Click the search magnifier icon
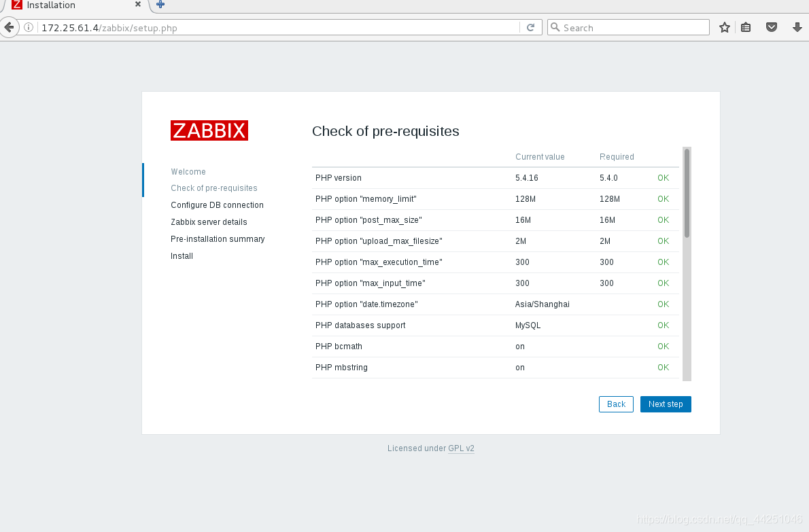This screenshot has width=809, height=532. pyautogui.click(x=555, y=27)
